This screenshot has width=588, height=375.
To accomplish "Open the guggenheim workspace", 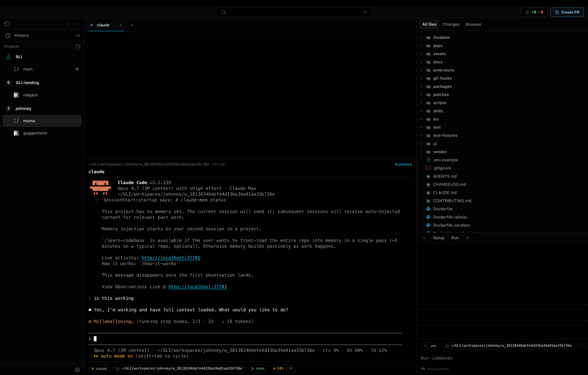I will click(42, 133).
